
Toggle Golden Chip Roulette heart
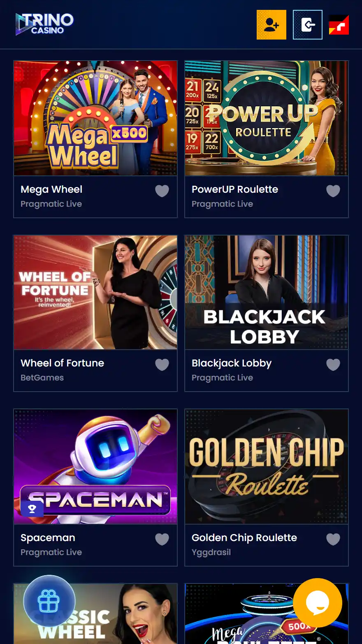[x=333, y=539]
